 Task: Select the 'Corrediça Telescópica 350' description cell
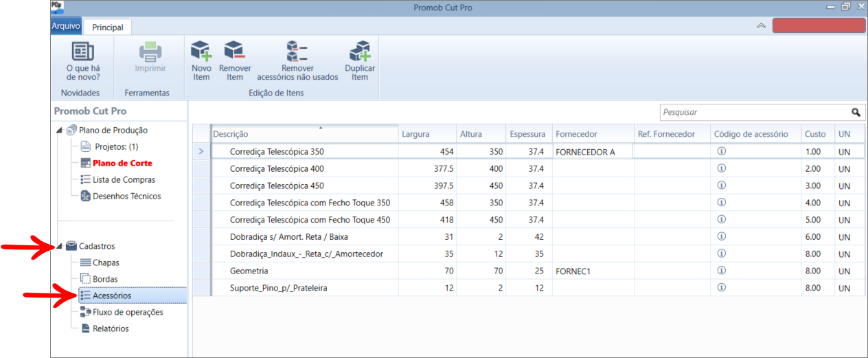pyautogui.click(x=304, y=152)
